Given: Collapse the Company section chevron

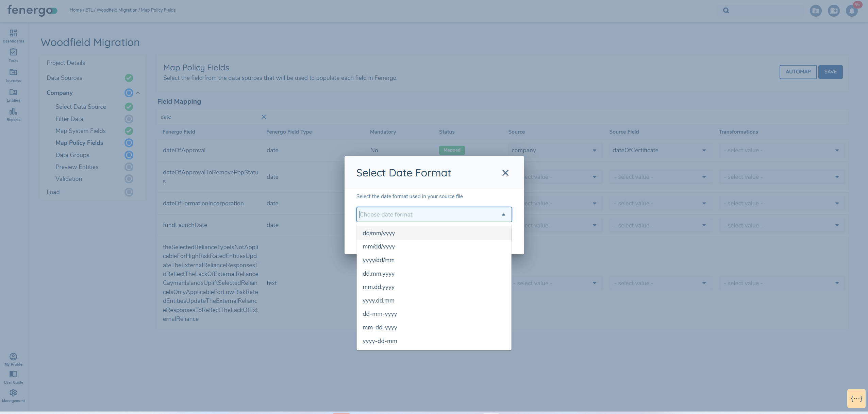Looking at the screenshot, I should 138,93.
